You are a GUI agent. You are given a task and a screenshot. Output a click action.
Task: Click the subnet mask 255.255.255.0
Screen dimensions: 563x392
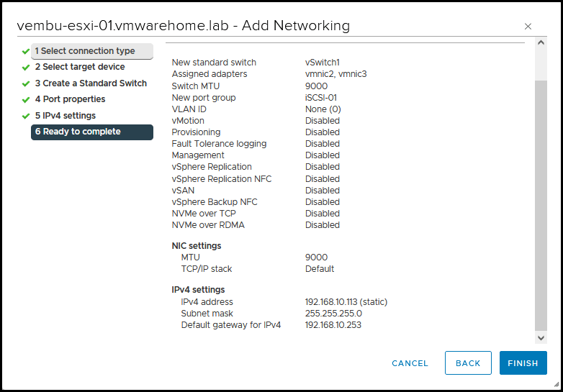[333, 314]
